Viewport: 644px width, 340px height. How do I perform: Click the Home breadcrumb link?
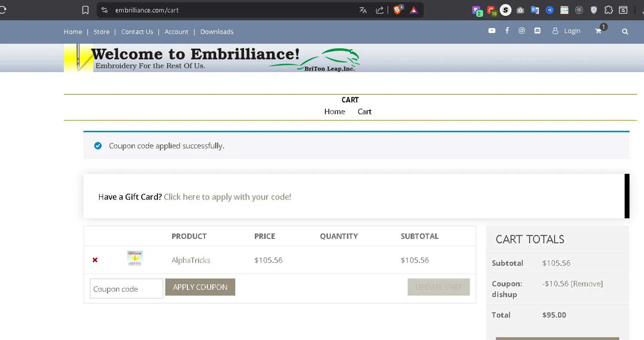click(334, 111)
